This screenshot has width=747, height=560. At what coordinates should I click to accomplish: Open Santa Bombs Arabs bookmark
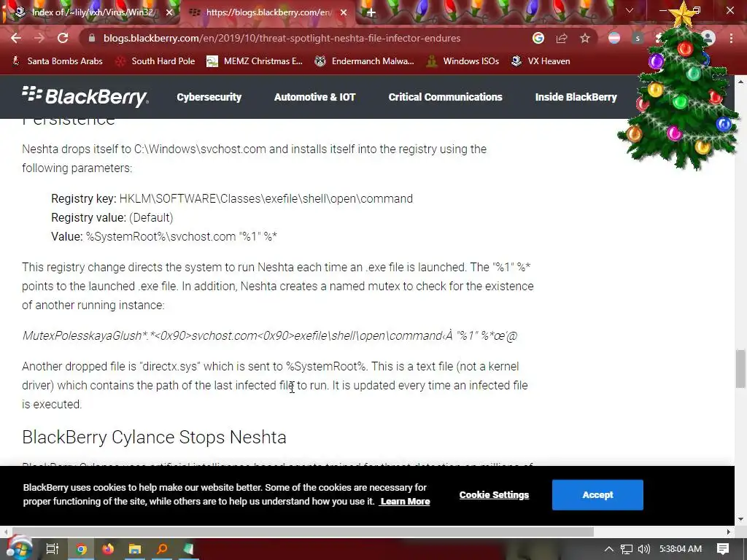[57, 61]
